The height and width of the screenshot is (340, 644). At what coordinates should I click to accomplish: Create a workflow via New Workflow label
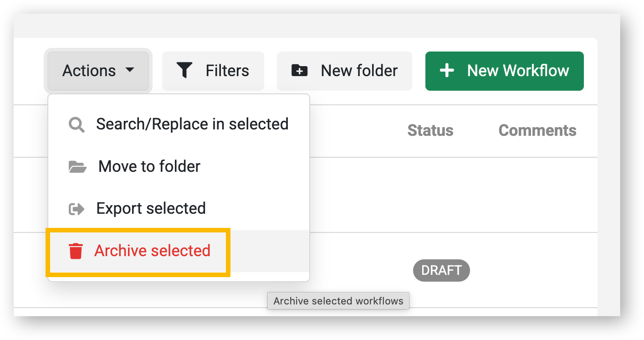tap(518, 71)
